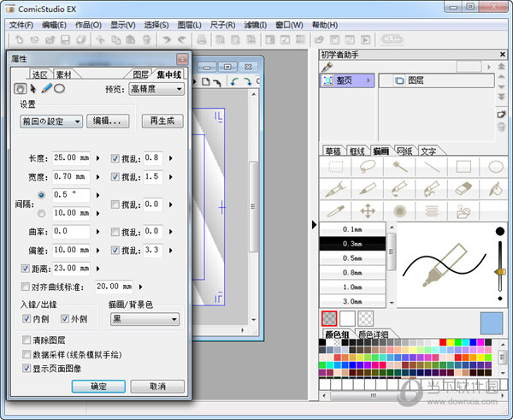The height and width of the screenshot is (420, 513).
Task: Select the hand move tool in 属性 panel
Action: pos(21,88)
